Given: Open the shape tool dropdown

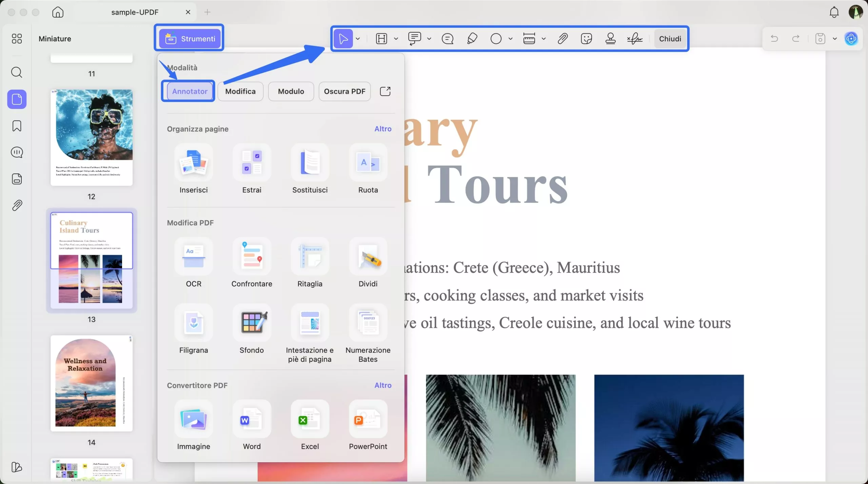Looking at the screenshot, I should pyautogui.click(x=510, y=38).
